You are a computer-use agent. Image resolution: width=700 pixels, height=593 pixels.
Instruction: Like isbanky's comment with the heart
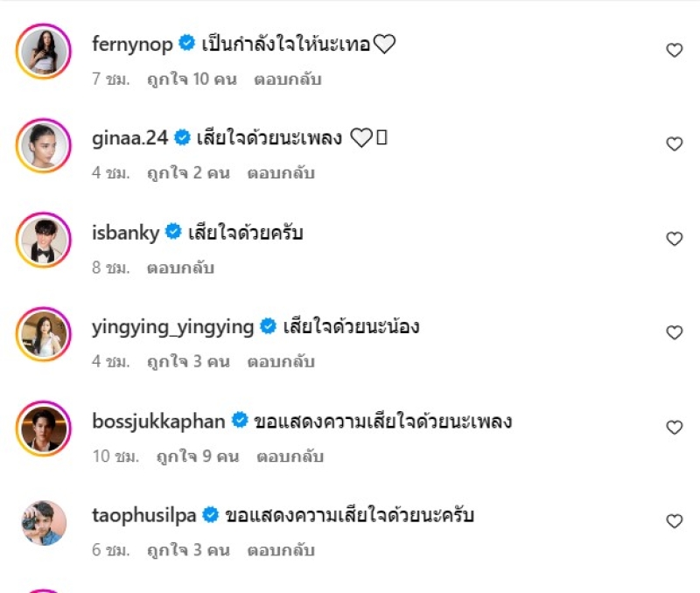point(674,239)
